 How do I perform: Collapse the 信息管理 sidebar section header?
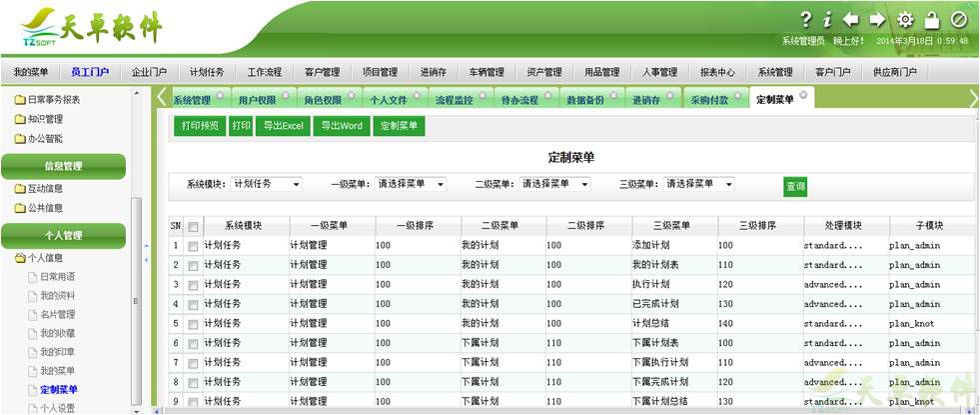tap(63, 167)
